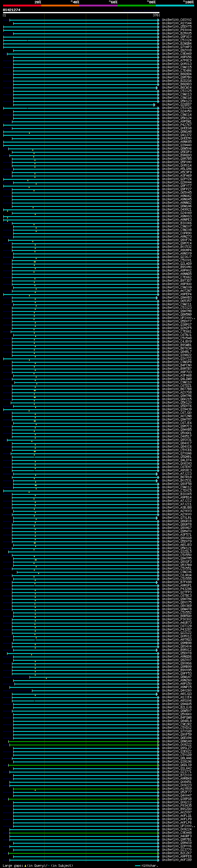
Task: Select hit label UniRef100_C5IX24
Action: (177, 40)
